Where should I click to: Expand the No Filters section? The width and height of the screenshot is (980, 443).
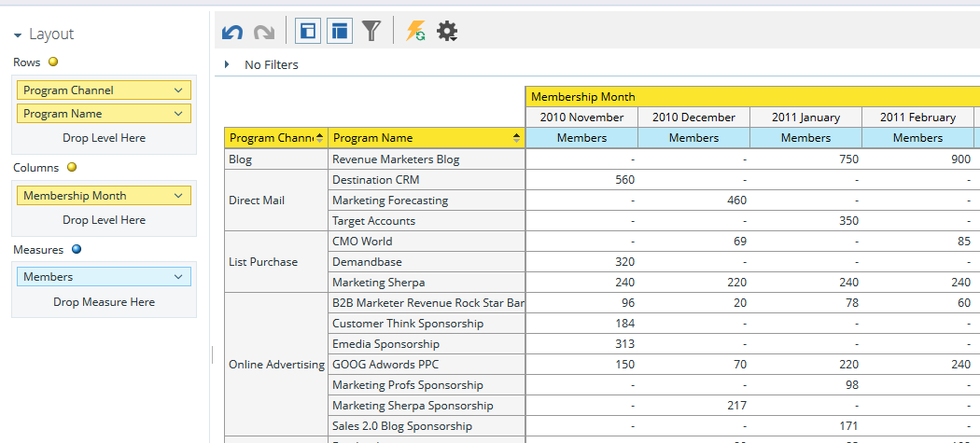(x=227, y=64)
